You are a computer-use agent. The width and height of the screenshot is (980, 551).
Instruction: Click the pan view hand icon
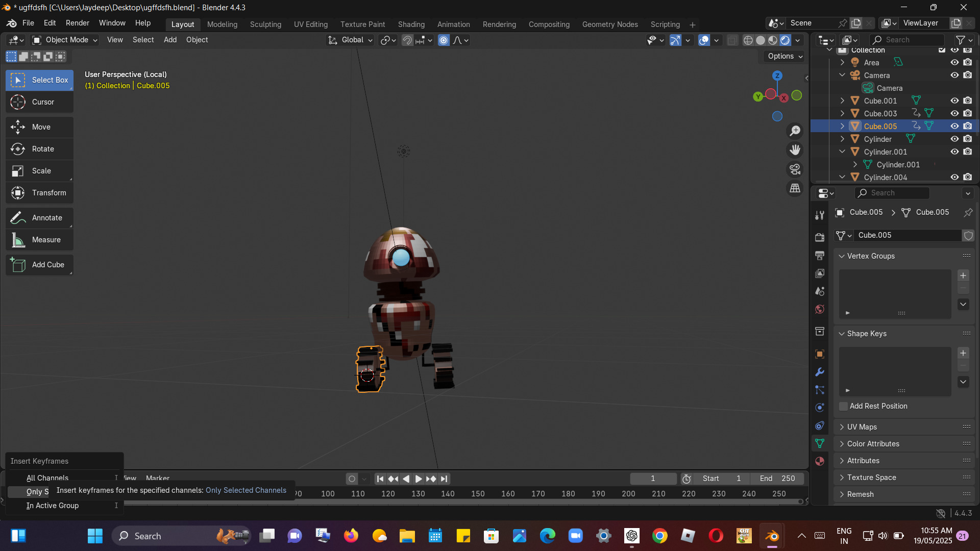tap(795, 150)
